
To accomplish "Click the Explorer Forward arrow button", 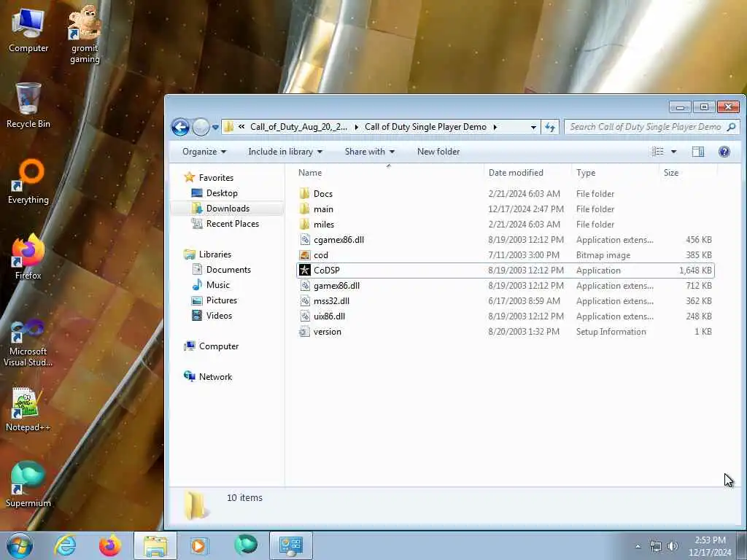I will click(201, 127).
